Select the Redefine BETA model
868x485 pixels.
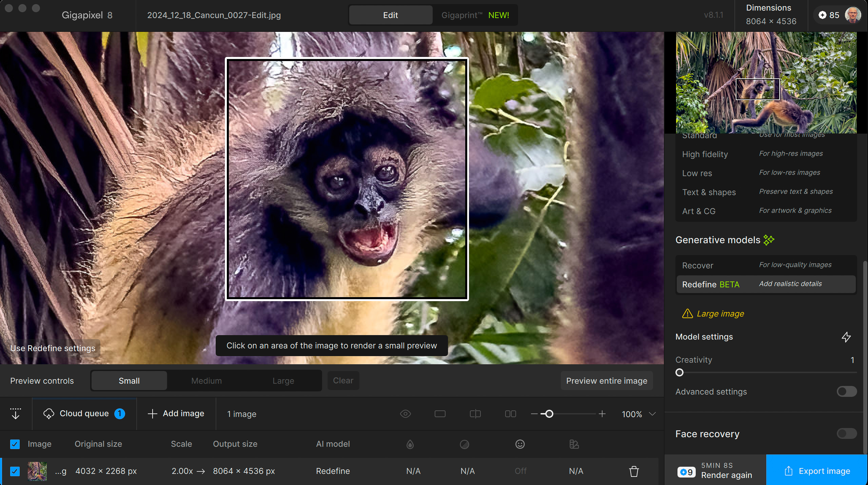[766, 284]
